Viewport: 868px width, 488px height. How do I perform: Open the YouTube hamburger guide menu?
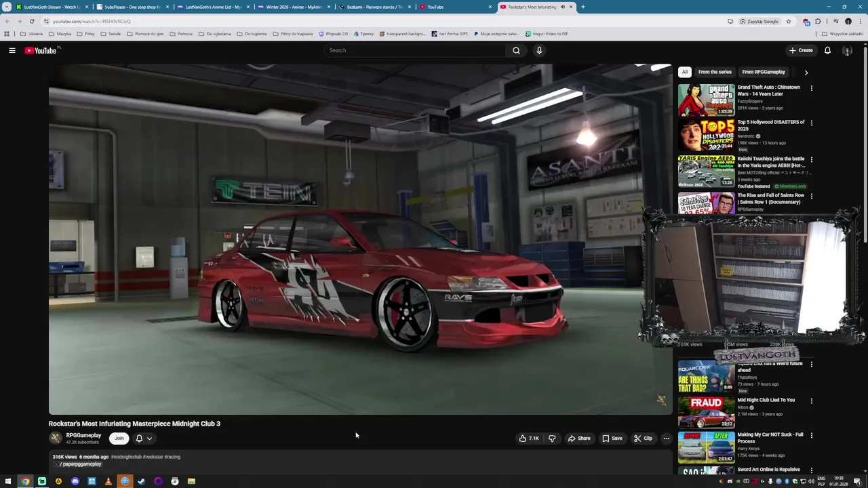(12, 50)
